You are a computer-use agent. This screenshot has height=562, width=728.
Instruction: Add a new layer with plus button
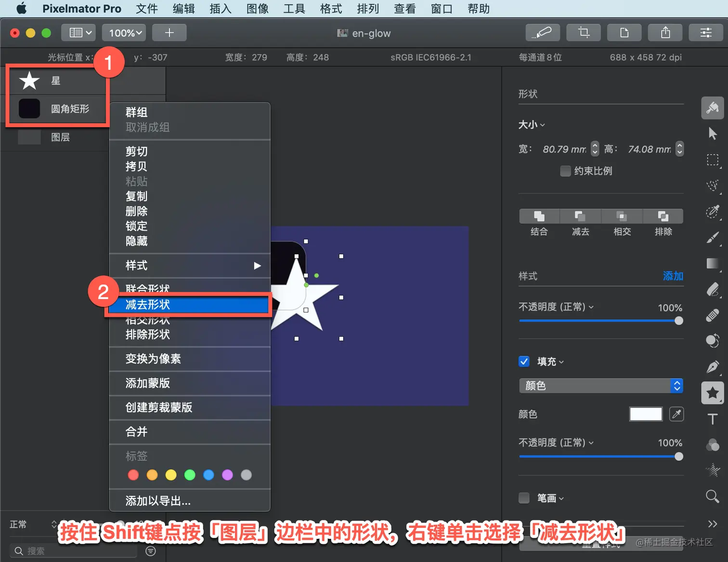coord(169,33)
